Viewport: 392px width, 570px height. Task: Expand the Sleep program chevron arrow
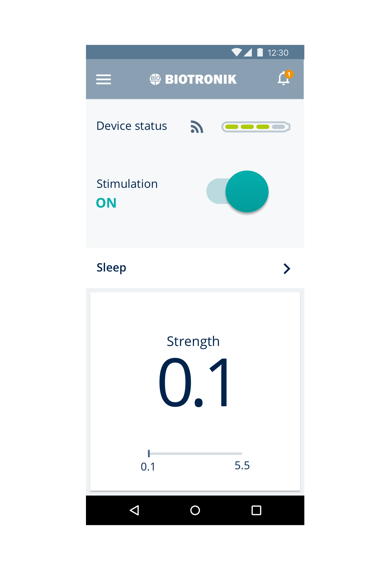[x=287, y=269]
